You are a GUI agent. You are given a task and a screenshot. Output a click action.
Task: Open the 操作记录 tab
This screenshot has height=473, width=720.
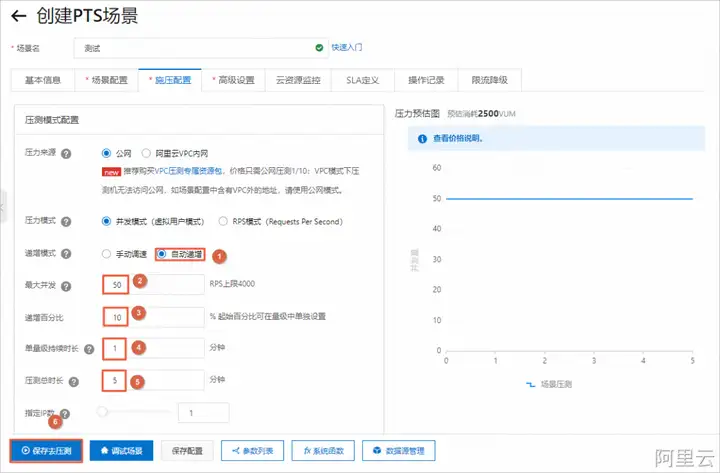click(x=426, y=80)
